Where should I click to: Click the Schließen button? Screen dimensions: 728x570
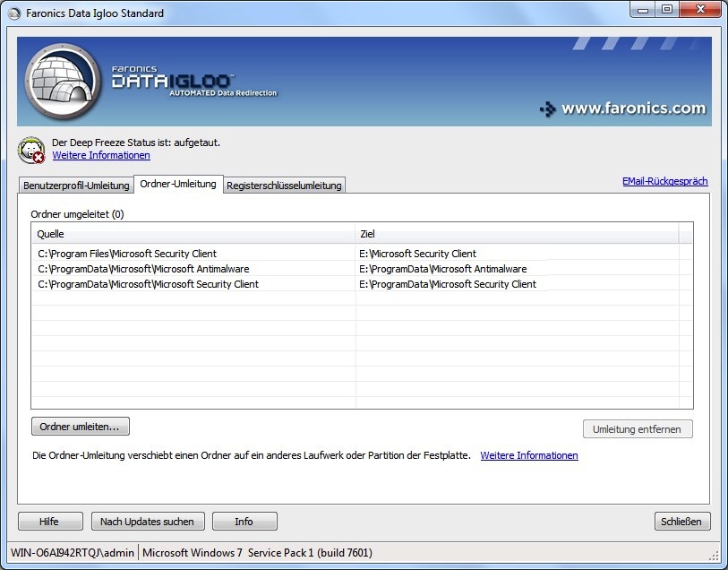[x=682, y=522]
